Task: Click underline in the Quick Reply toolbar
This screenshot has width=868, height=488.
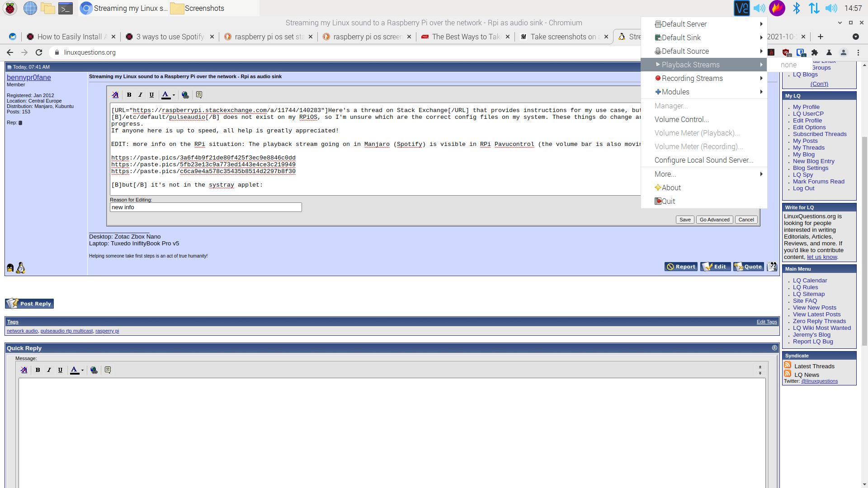Action: [x=61, y=370]
